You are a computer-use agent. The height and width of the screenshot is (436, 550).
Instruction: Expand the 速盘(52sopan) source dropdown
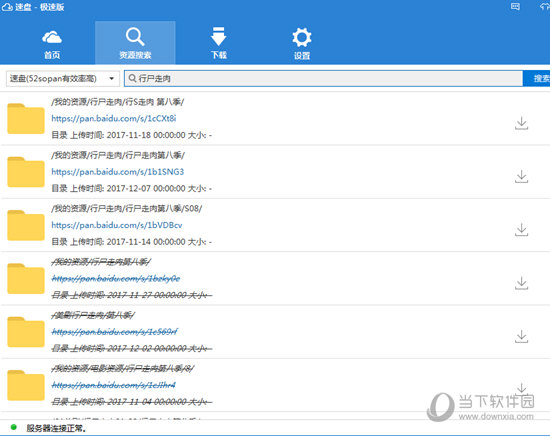pyautogui.click(x=63, y=78)
